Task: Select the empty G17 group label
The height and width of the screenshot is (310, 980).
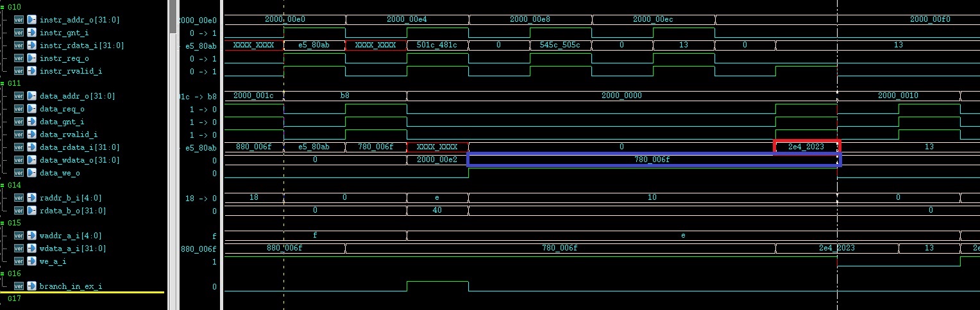Action: [x=14, y=298]
